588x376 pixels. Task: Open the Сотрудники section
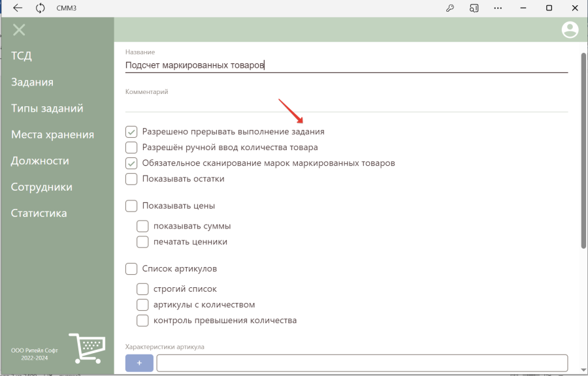(42, 187)
